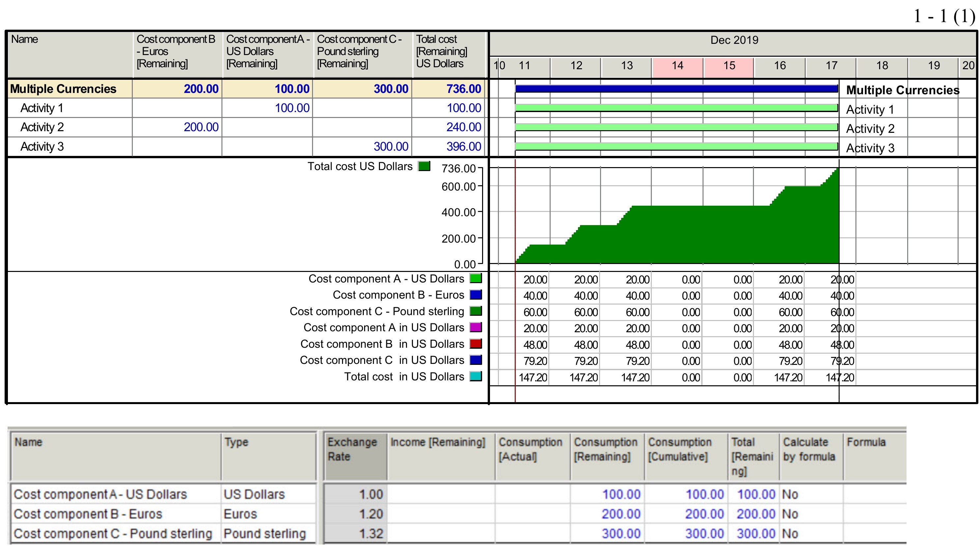Viewport: 980px width, 560px height.
Task: Click the Income [Remaining] column header
Action: point(441,456)
